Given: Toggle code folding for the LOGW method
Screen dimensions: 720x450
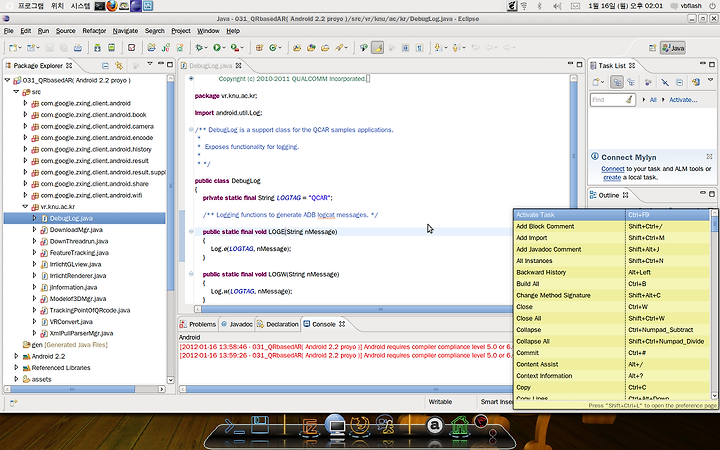Looking at the screenshot, I should 191,274.
